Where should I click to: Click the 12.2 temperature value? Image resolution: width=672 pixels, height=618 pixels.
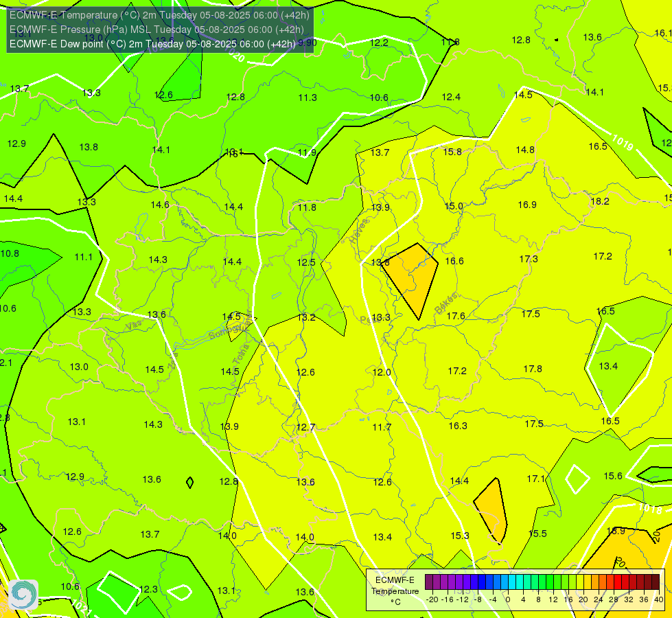pos(379,43)
